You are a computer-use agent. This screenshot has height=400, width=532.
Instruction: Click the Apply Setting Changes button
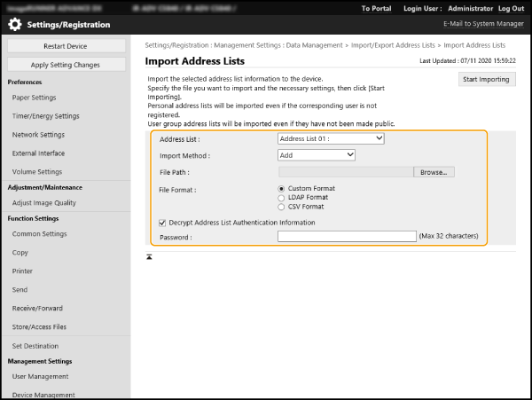[x=65, y=65]
